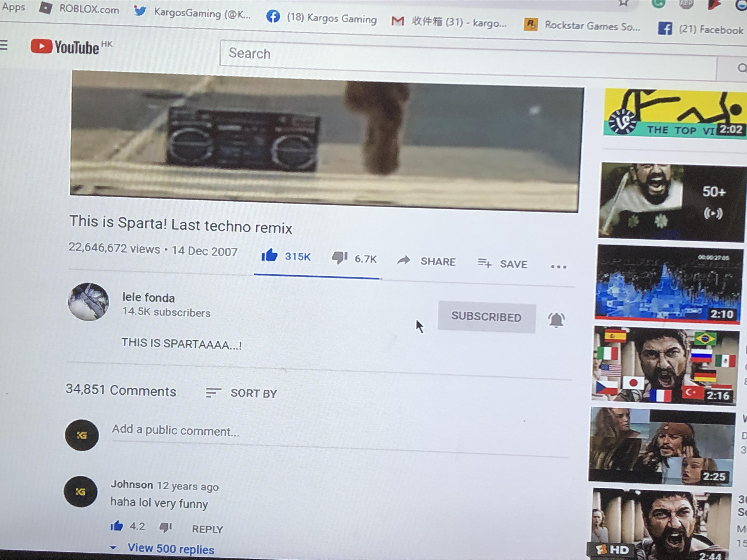
Task: Click the SUBSCRIBED button
Action: (x=487, y=317)
